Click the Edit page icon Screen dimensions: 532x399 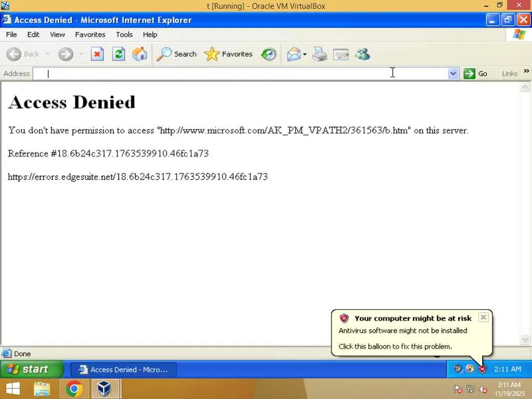[341, 54]
